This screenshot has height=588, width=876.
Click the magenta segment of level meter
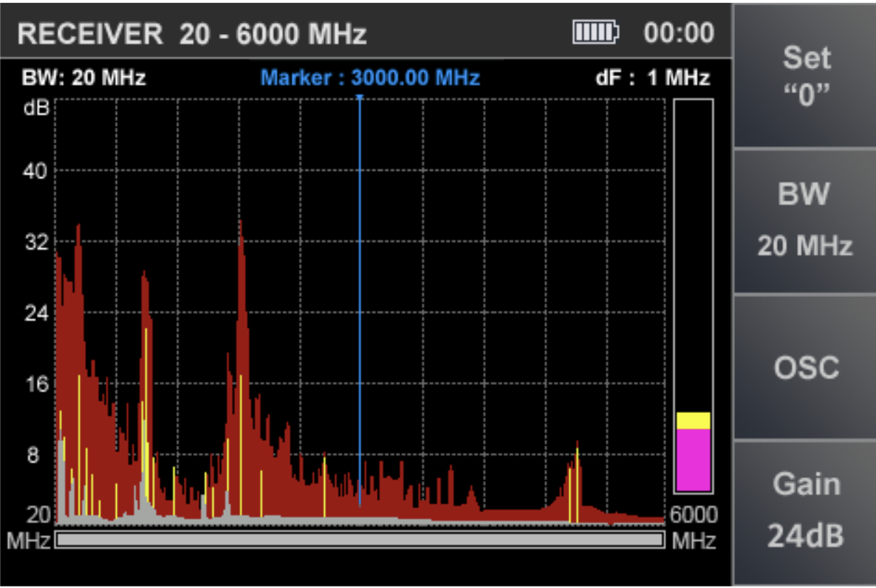693,459
